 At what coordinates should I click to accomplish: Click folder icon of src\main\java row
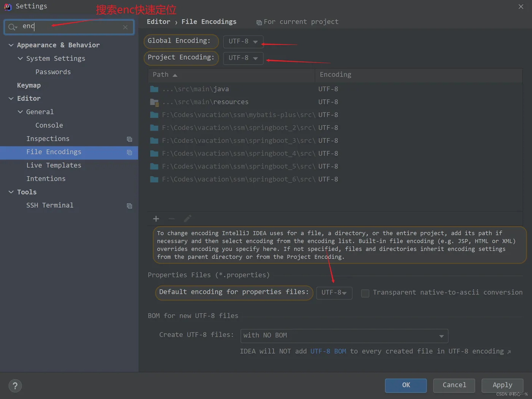(154, 89)
